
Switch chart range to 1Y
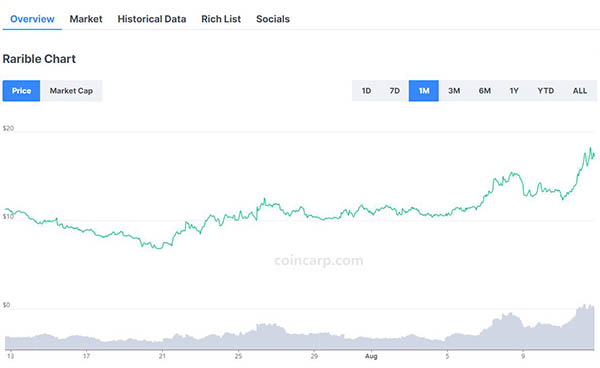click(x=514, y=91)
